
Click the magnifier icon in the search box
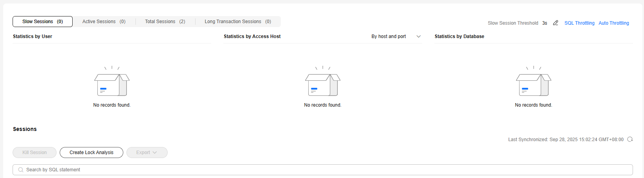pos(21,170)
